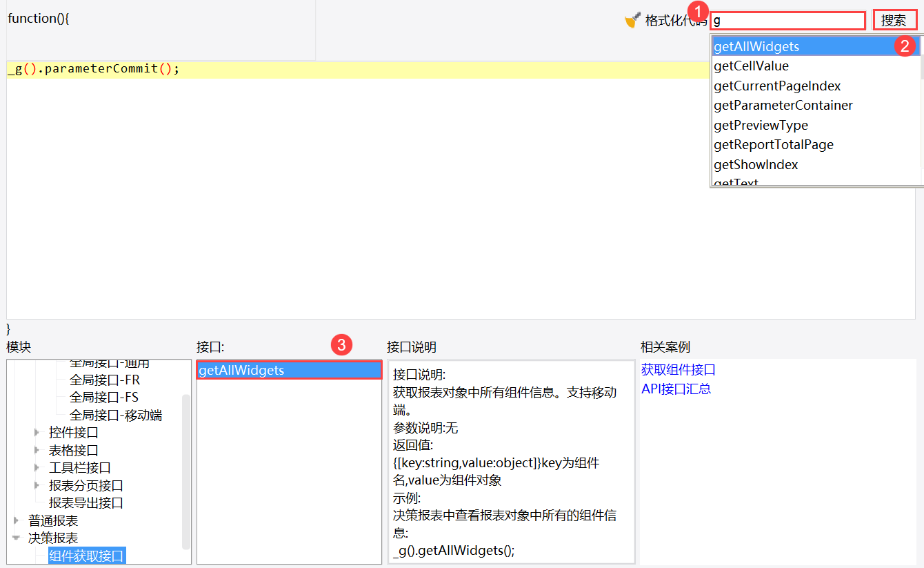Image resolution: width=924 pixels, height=568 pixels.
Task: Select 报表分页接口 tree item label
Action: click(86, 485)
